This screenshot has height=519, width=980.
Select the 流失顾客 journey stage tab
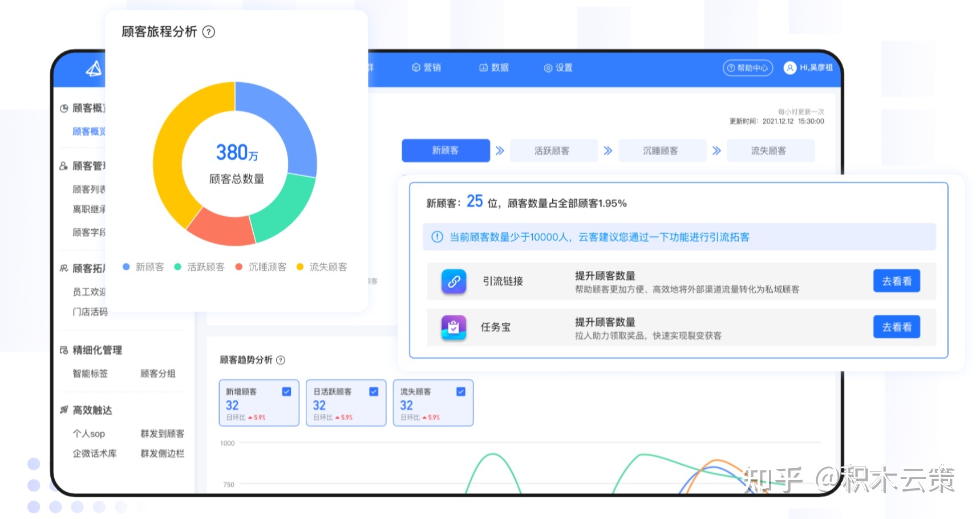[771, 151]
